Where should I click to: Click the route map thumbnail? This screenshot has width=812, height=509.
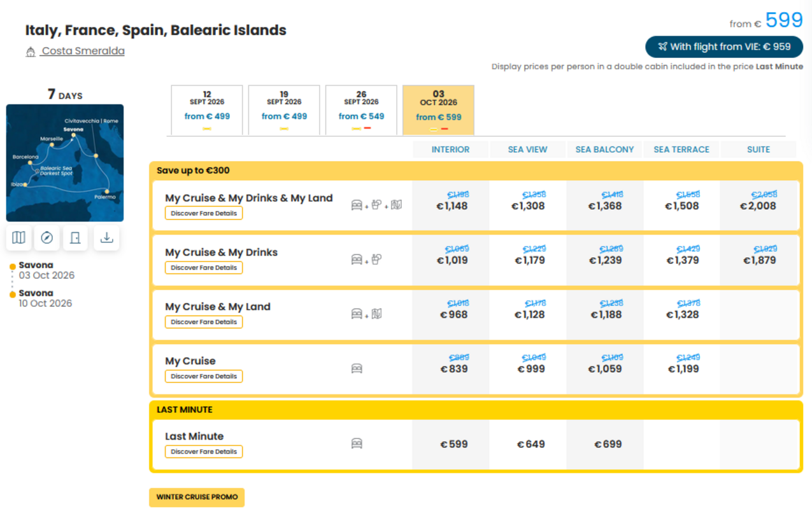tap(65, 163)
